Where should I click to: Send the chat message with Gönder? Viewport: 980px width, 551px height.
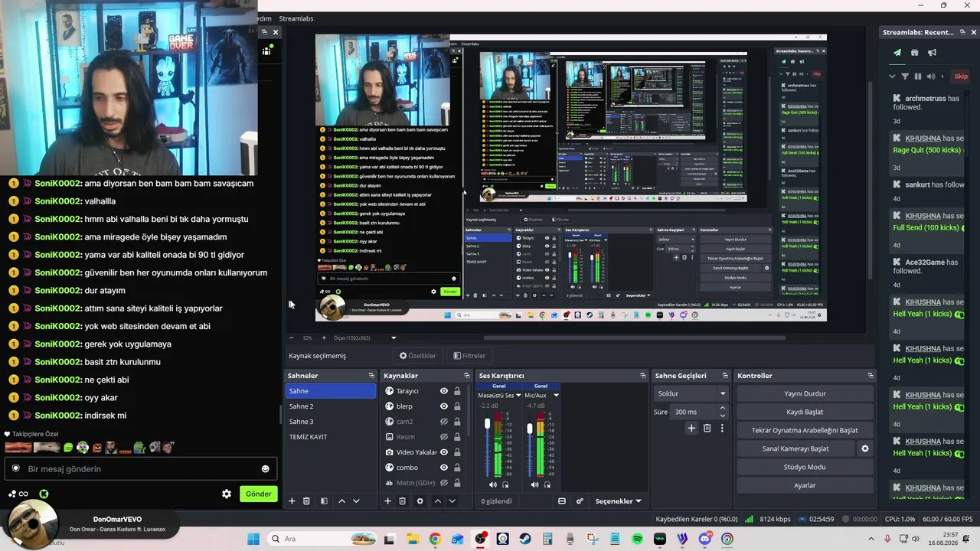(258, 494)
